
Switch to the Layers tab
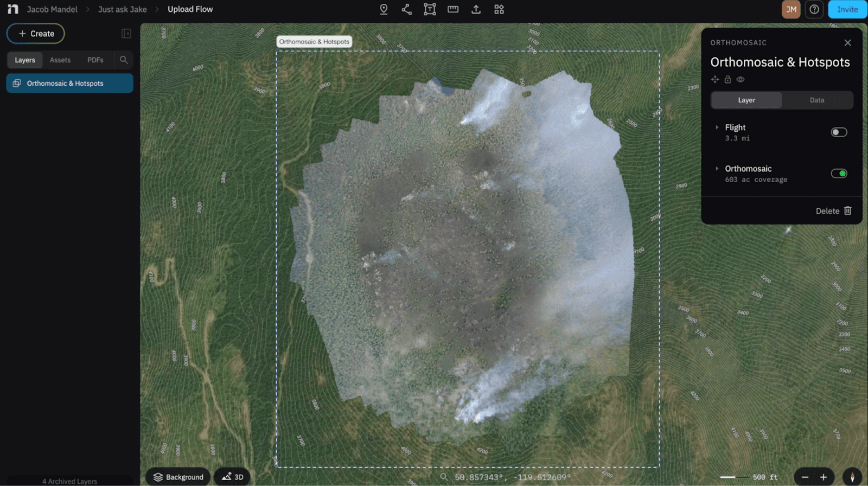25,60
